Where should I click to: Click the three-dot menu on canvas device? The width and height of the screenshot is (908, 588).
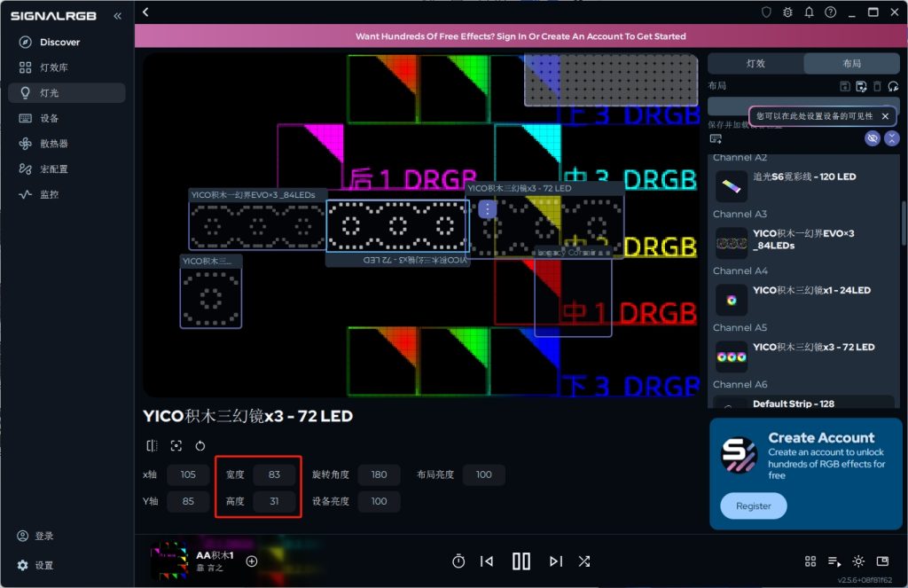487,209
